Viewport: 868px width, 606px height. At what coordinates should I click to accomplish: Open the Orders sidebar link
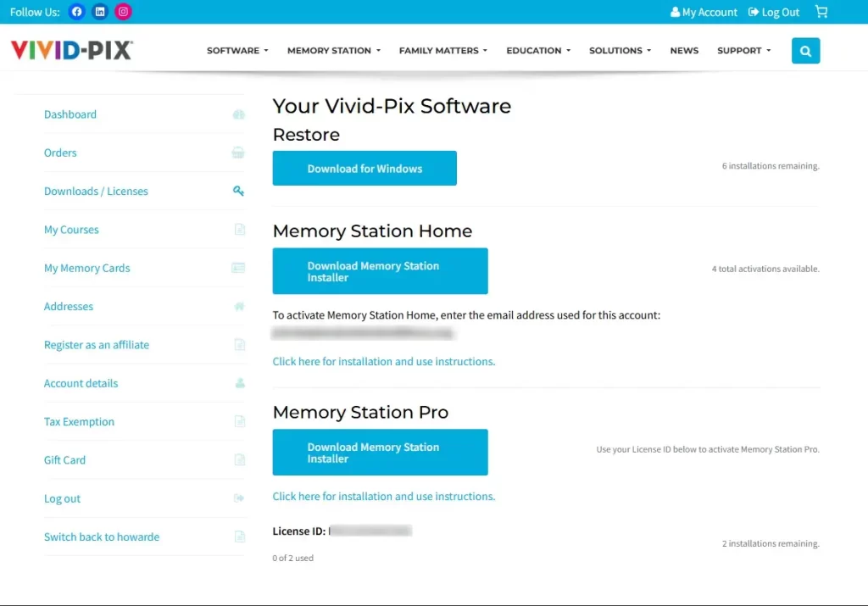[60, 153]
